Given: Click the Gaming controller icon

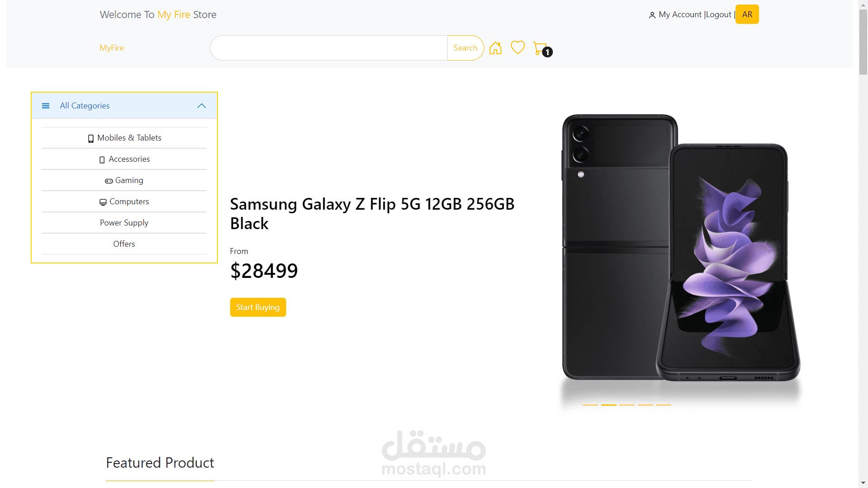Looking at the screenshot, I should (x=109, y=181).
